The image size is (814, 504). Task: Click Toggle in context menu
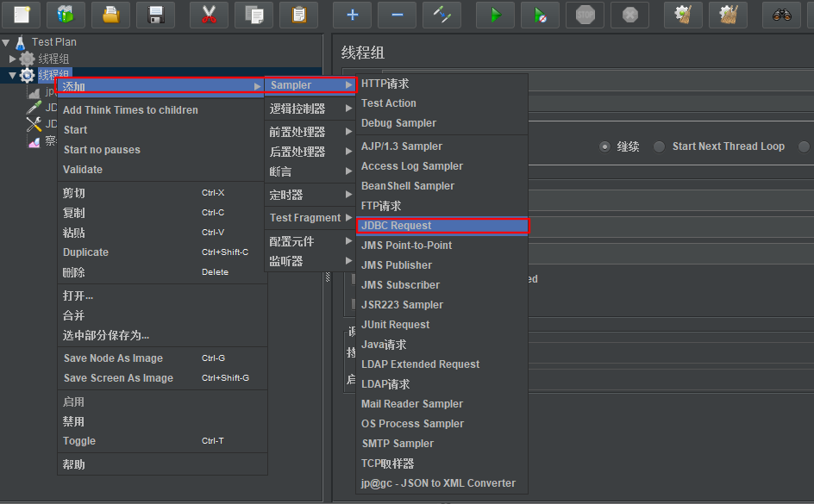pyautogui.click(x=162, y=441)
